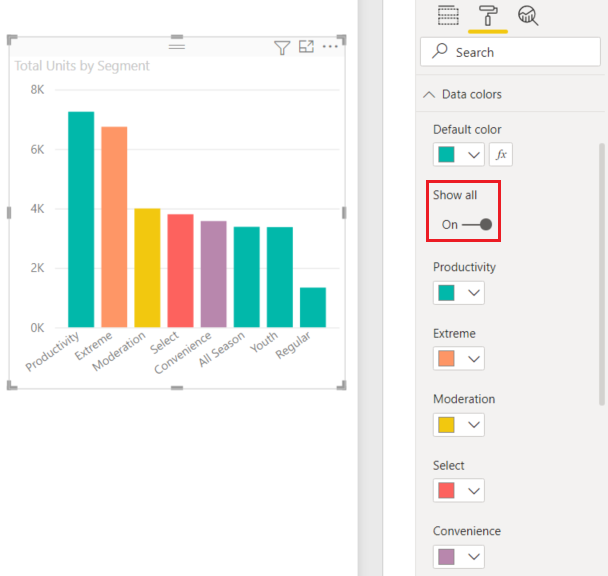
Task: Click the visual drag handle lines
Action: click(177, 46)
